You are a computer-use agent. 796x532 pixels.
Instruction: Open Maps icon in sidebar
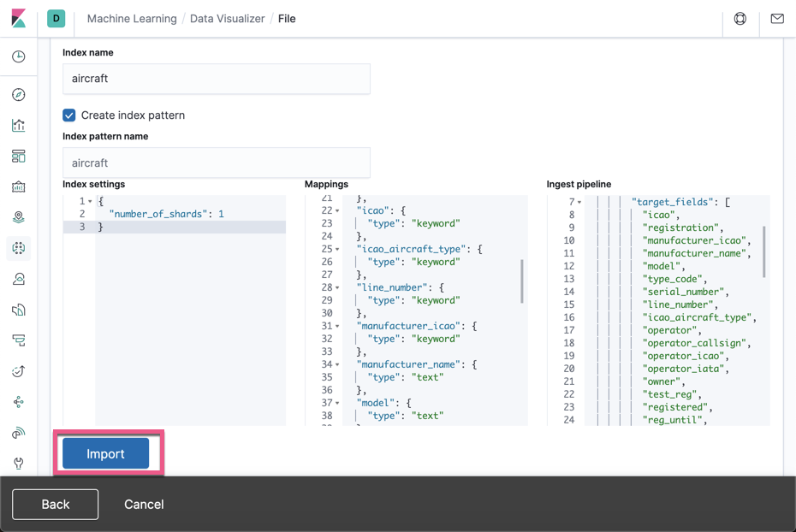(x=18, y=217)
